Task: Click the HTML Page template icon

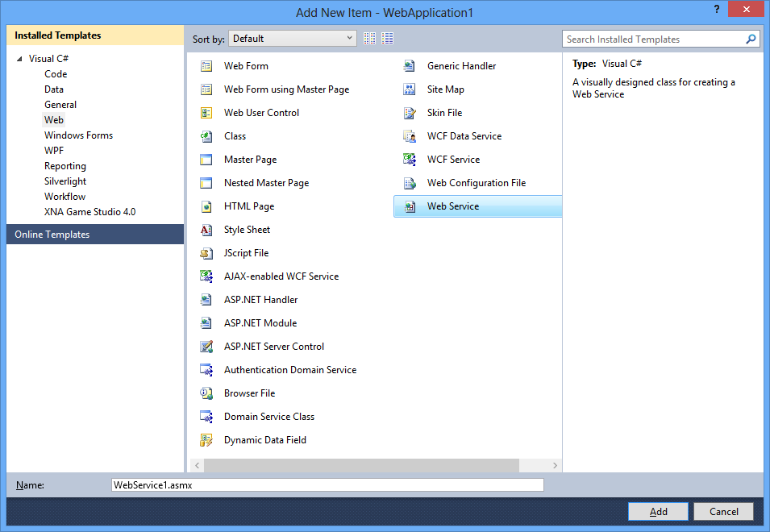Action: (x=206, y=206)
